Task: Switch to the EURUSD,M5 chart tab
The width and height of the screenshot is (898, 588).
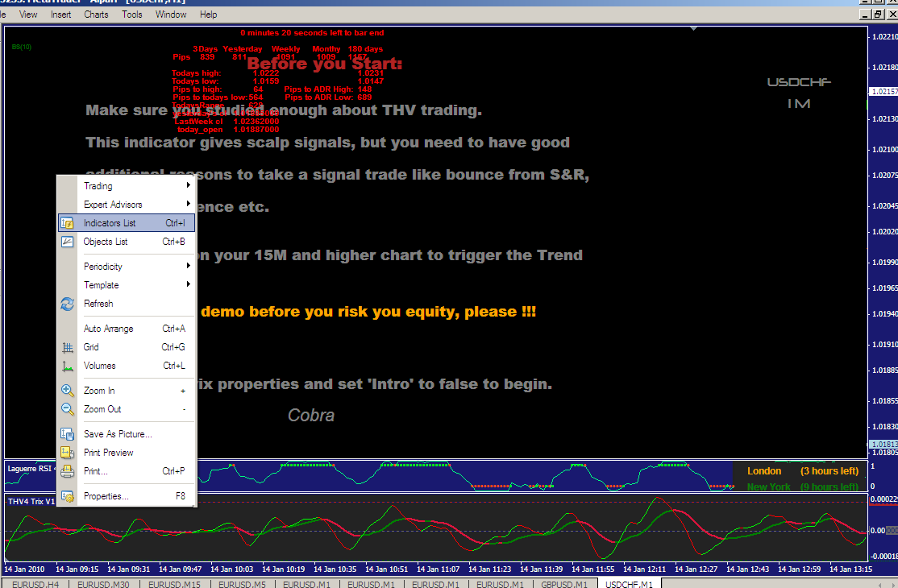Action: pyautogui.click(x=242, y=583)
